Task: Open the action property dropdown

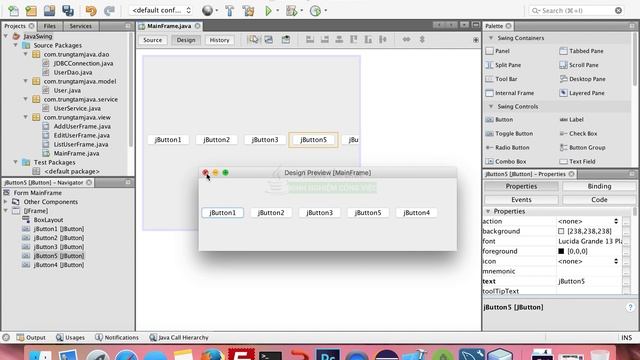Action: 616,221
